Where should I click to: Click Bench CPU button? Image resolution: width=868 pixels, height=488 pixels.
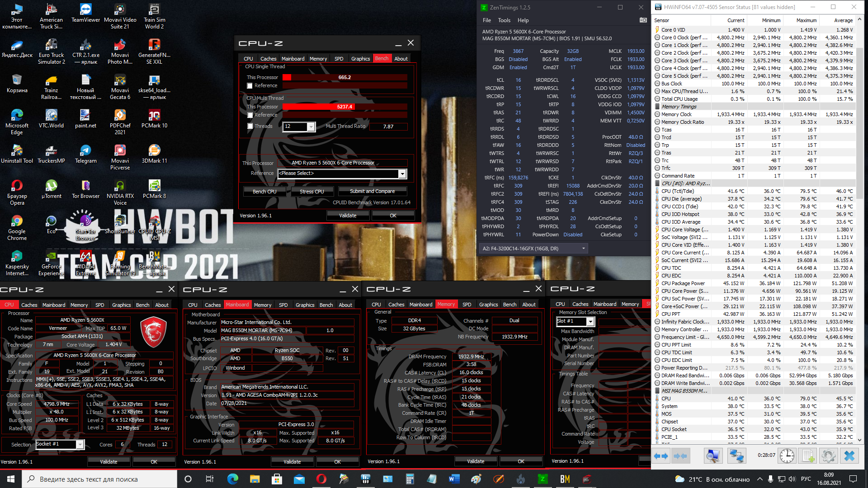click(x=264, y=192)
